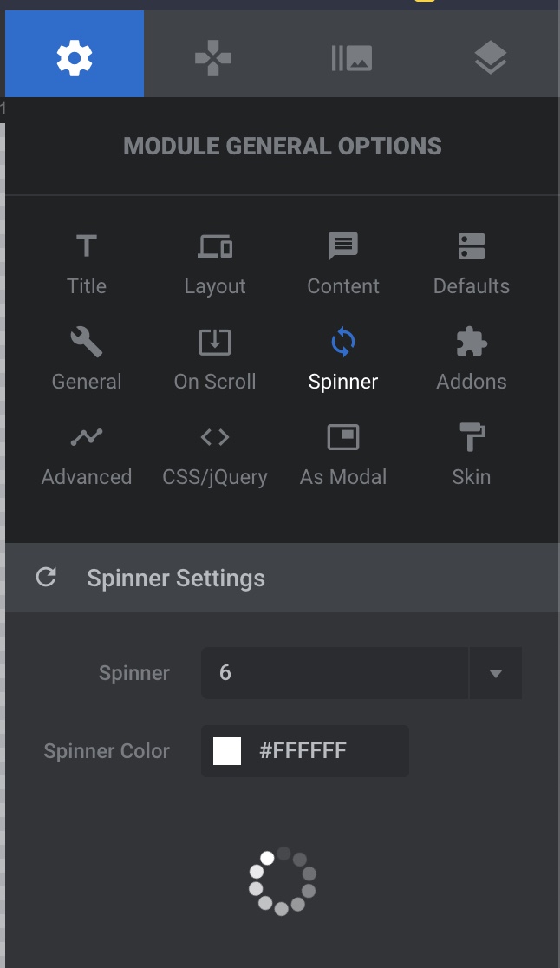Open the slides image library tab

[352, 58]
